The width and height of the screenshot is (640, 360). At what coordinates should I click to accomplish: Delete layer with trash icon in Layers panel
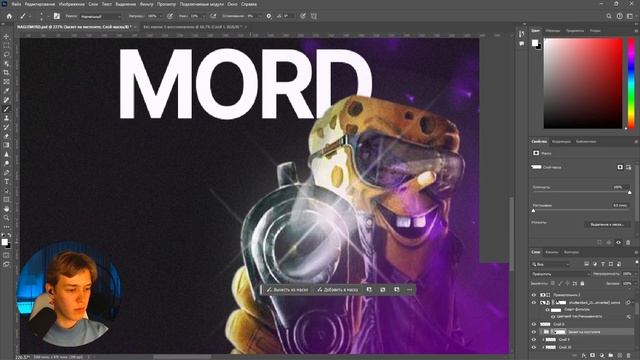629,356
